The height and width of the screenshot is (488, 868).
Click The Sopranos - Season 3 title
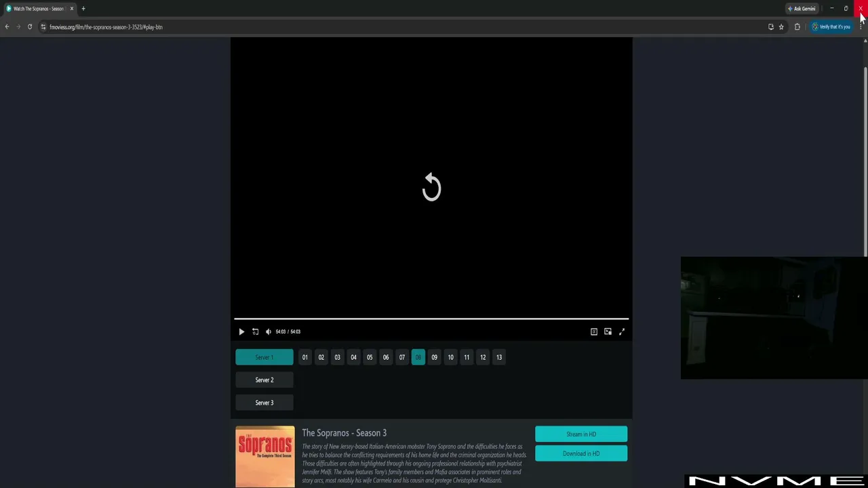(344, 433)
